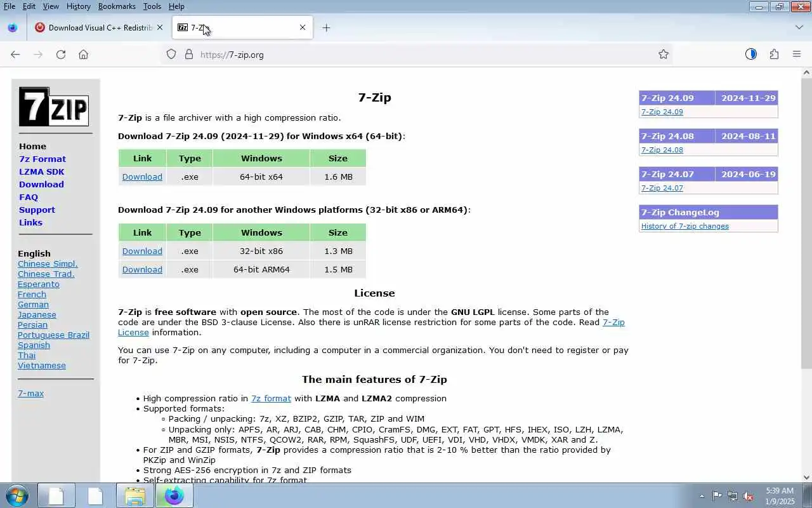
Task: Click the address bar URL 7-zip.org
Action: click(x=232, y=55)
